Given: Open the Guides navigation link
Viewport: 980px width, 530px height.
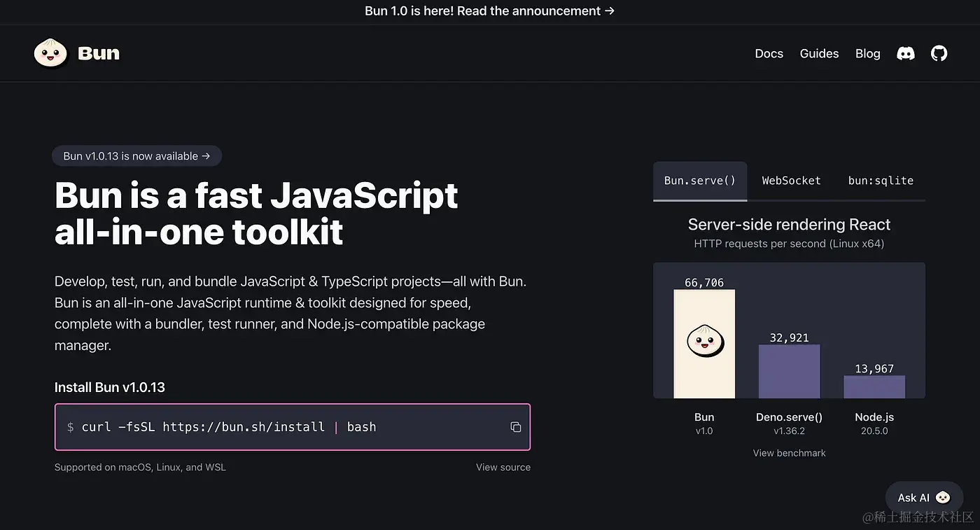Looking at the screenshot, I should [819, 54].
